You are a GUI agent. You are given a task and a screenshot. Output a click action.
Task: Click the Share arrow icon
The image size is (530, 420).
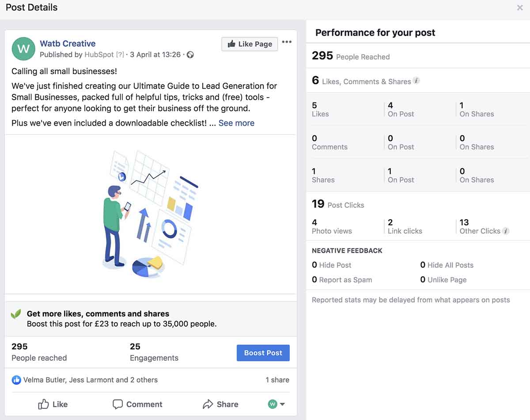(208, 404)
